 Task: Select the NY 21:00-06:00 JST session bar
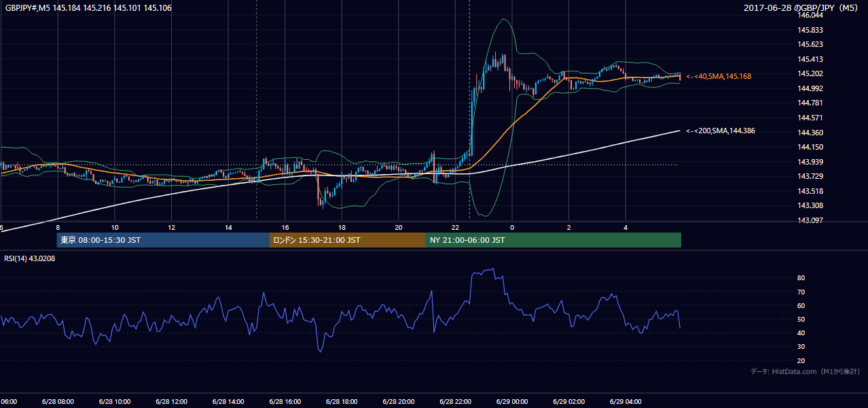[554, 240]
